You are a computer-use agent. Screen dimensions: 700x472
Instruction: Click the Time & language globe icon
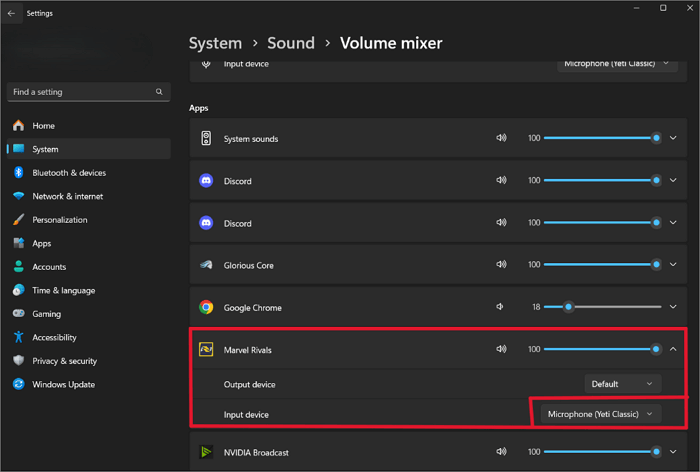[18, 290]
